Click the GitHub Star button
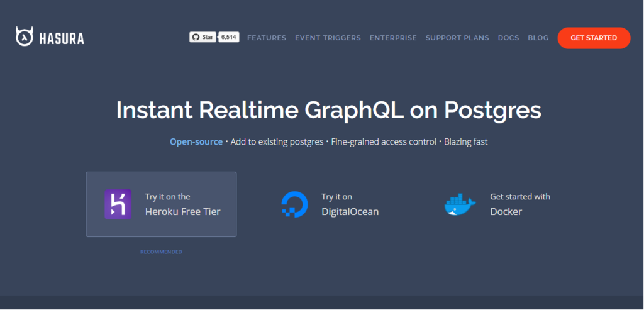This screenshot has height=310, width=644. coord(203,37)
